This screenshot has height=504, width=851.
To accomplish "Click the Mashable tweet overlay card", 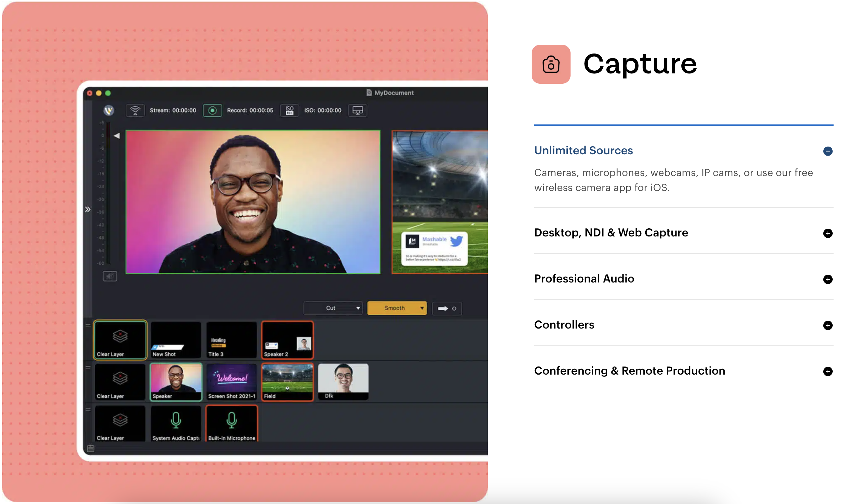I will pos(434,248).
